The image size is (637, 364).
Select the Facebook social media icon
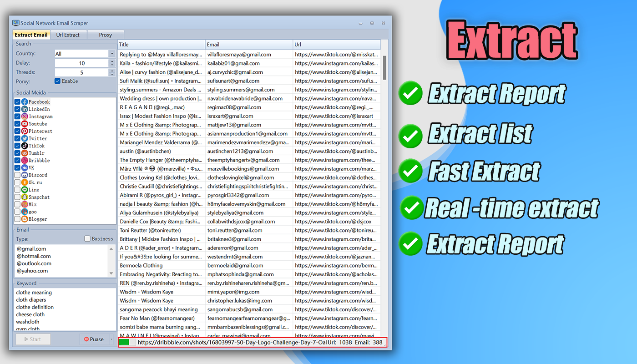point(24,101)
